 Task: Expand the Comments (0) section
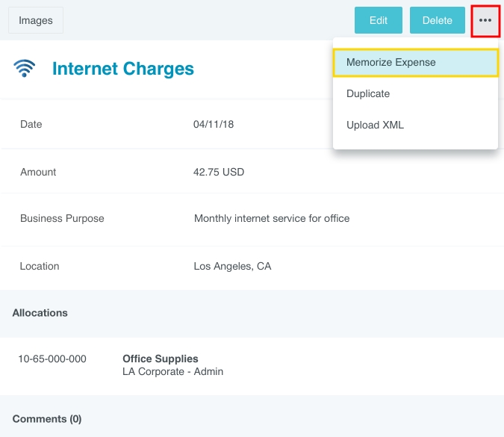click(x=47, y=419)
